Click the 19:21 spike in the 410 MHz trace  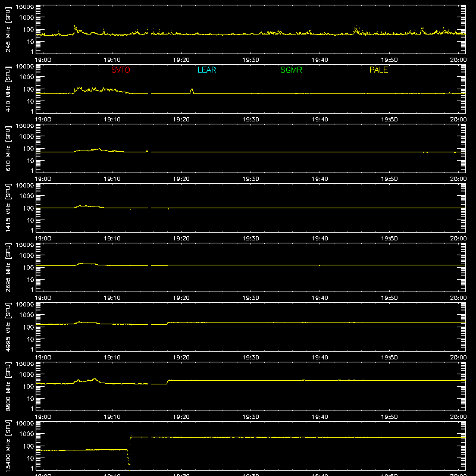(192, 91)
